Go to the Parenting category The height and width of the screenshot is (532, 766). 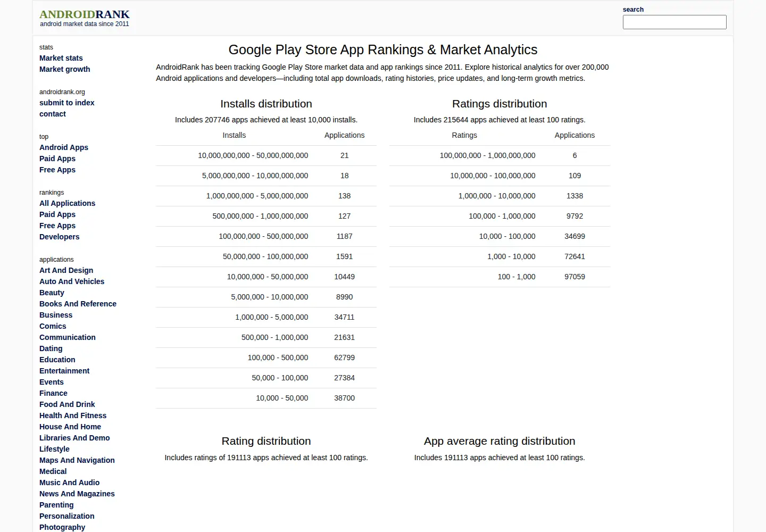click(x=56, y=505)
